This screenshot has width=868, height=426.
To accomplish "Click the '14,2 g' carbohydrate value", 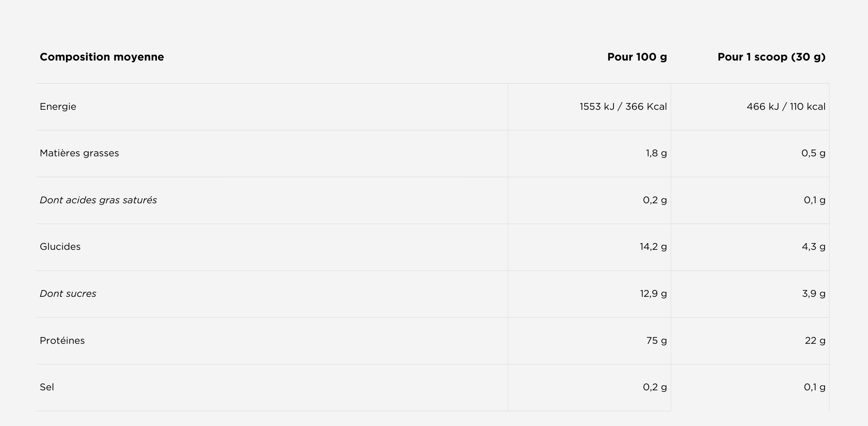I will point(653,247).
